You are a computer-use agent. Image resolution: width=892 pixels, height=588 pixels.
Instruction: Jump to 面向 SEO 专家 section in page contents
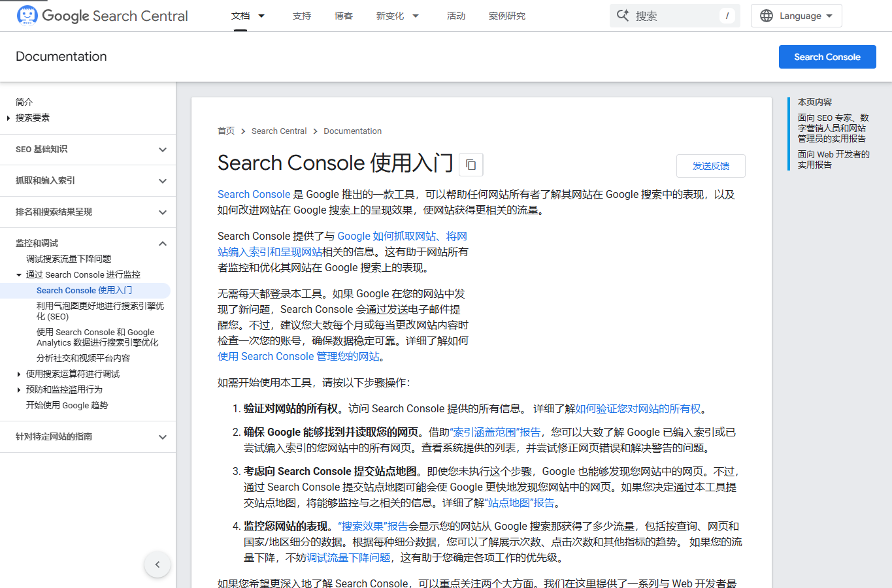pos(834,129)
